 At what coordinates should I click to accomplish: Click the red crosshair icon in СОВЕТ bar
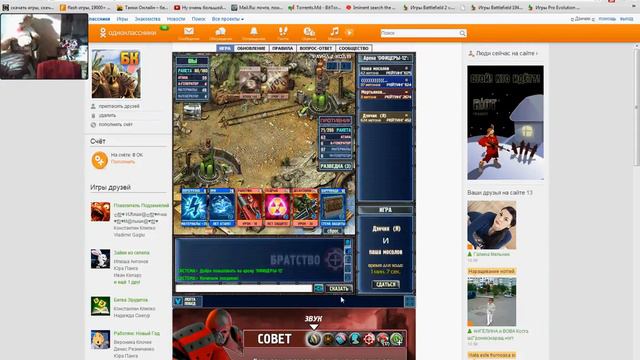(369, 339)
